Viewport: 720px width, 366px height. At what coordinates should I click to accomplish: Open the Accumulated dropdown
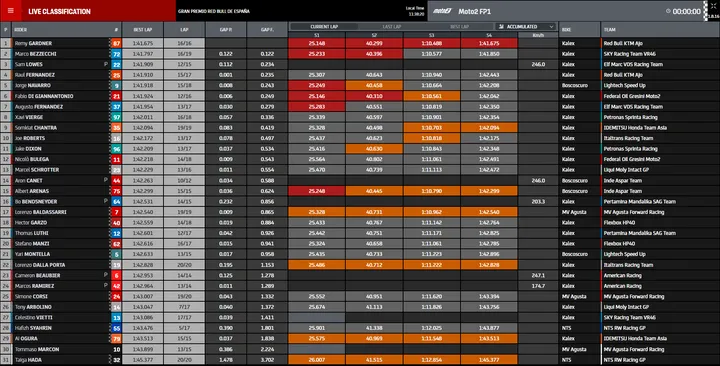coord(526,27)
